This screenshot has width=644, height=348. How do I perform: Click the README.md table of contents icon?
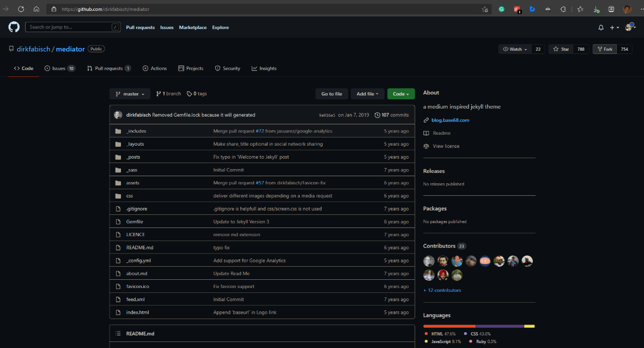coord(118,333)
